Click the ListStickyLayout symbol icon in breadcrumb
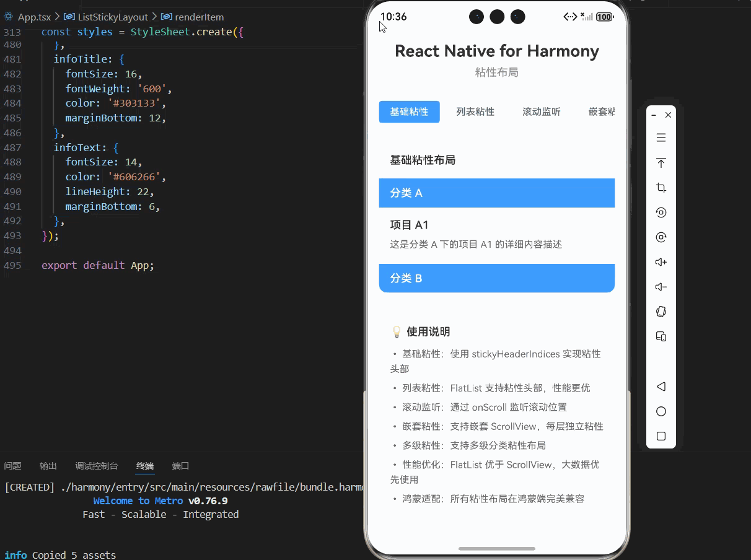The height and width of the screenshot is (560, 751). 69,17
